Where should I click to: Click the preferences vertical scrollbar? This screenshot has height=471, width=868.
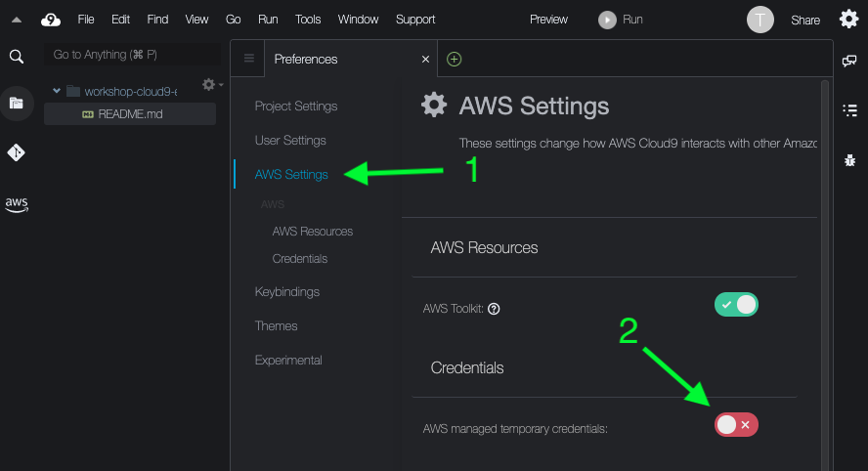[825, 276]
